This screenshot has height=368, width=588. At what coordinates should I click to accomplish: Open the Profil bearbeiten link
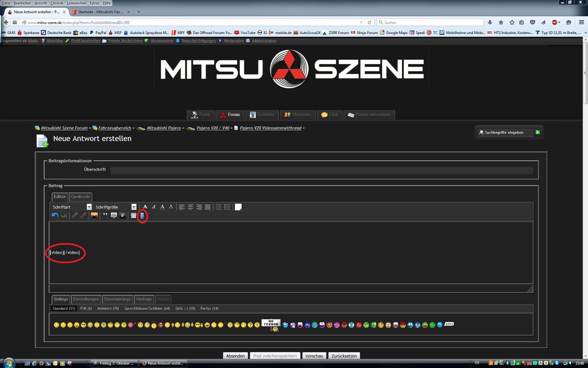[x=85, y=41]
